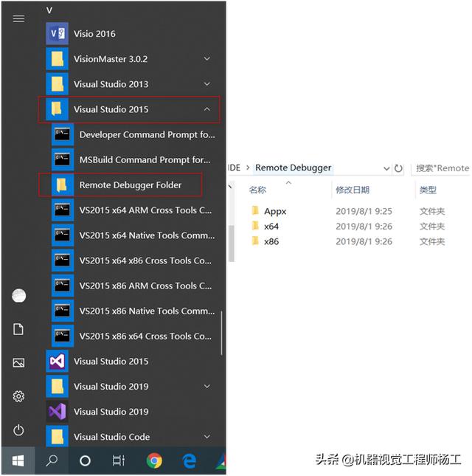Open Visio 2016 app icon
Image resolution: width=472 pixels, height=476 pixels.
pos(57,33)
